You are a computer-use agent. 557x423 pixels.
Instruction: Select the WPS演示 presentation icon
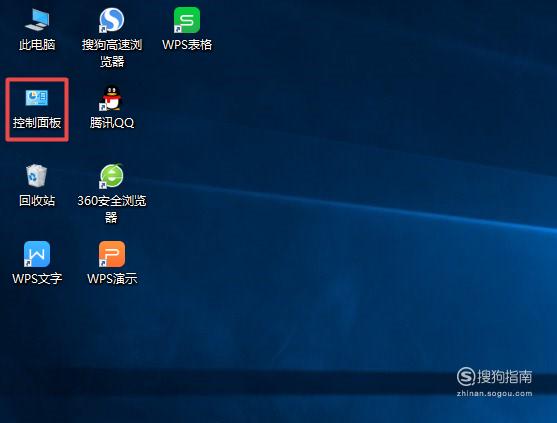tap(112, 254)
